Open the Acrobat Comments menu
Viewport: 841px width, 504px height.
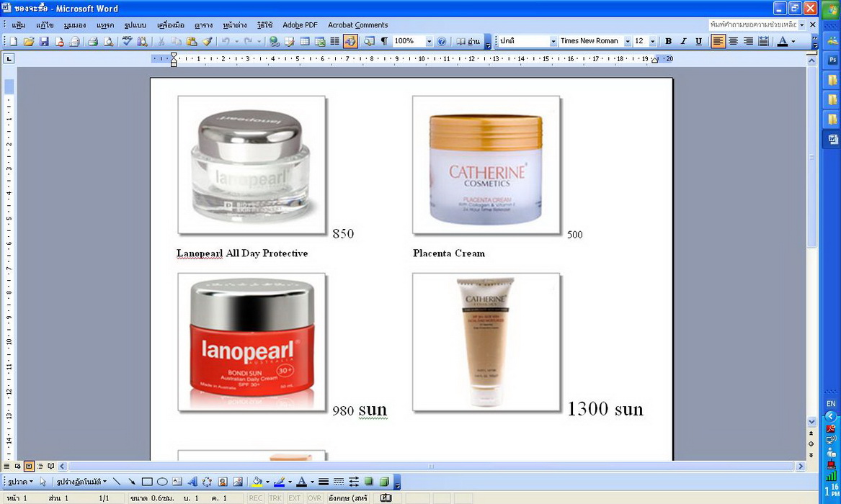coord(357,25)
